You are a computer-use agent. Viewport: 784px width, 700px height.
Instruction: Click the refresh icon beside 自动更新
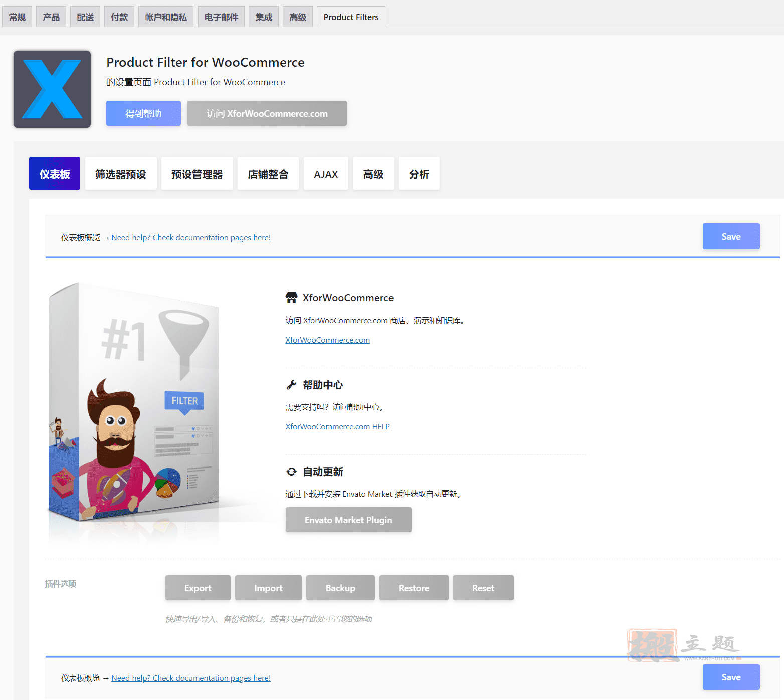291,472
